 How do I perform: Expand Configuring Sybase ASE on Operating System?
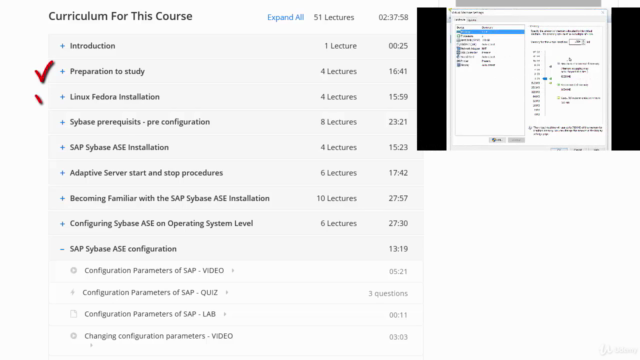coord(62,224)
